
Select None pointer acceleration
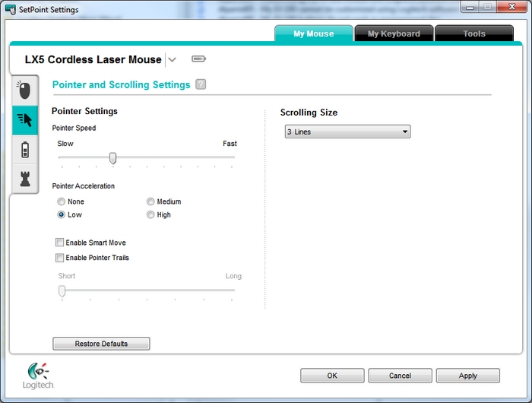(61, 201)
